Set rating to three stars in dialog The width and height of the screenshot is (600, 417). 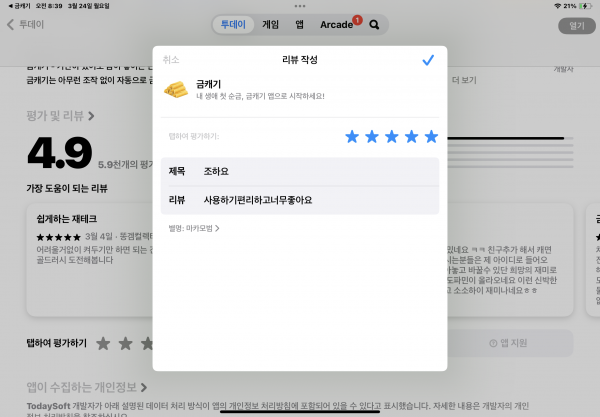391,137
